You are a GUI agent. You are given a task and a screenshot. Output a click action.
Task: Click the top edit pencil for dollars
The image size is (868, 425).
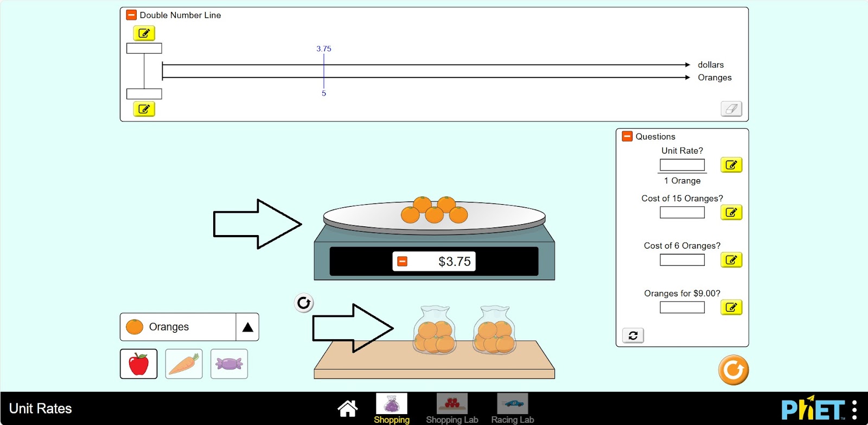(144, 34)
